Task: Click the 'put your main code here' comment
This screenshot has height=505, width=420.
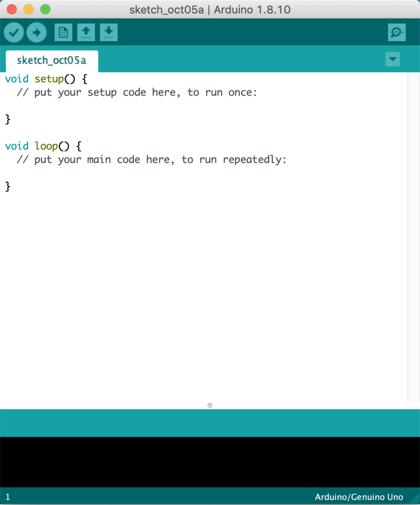Action: click(x=152, y=160)
